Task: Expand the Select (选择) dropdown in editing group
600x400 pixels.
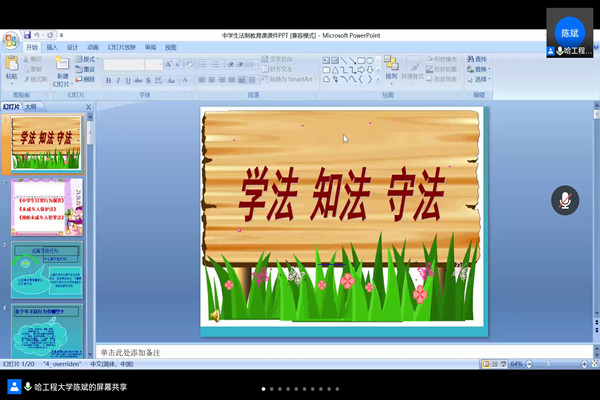Action: (482, 79)
